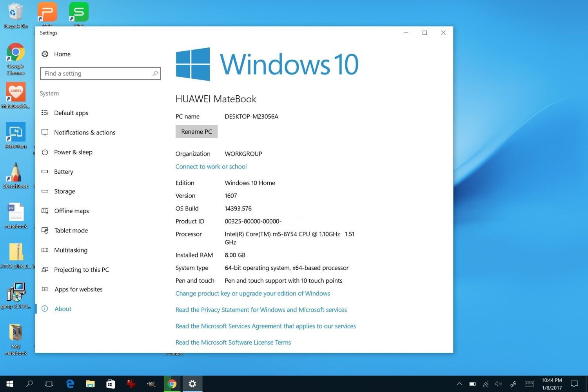Image resolution: width=588 pixels, height=392 pixels.
Task: Open Storage settings
Action: [65, 191]
